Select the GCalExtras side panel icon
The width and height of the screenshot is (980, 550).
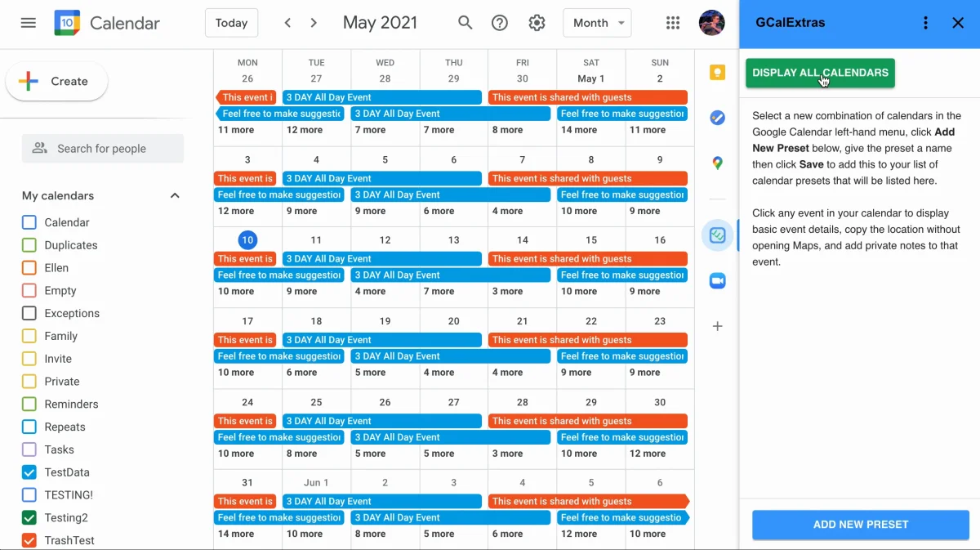[717, 235]
